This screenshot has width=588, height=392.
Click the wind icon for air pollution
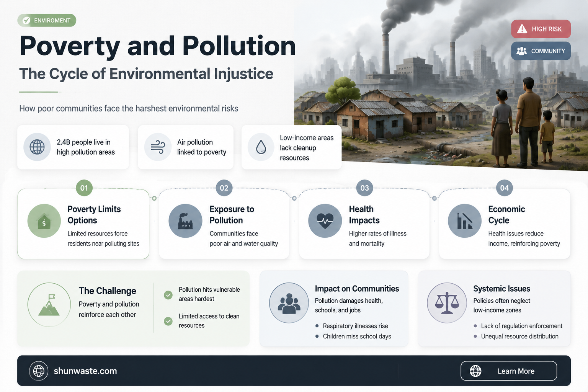coord(158,147)
